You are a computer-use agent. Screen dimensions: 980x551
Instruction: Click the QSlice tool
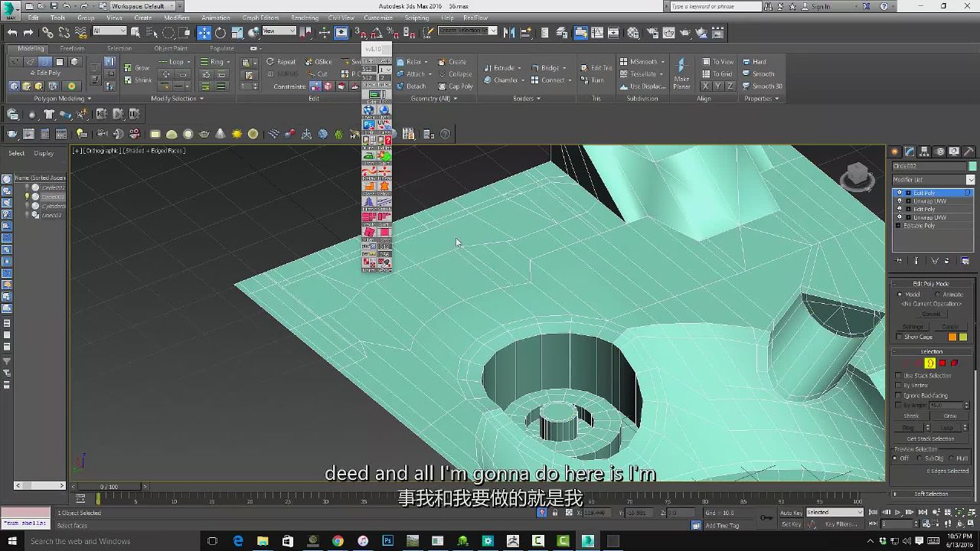[319, 62]
